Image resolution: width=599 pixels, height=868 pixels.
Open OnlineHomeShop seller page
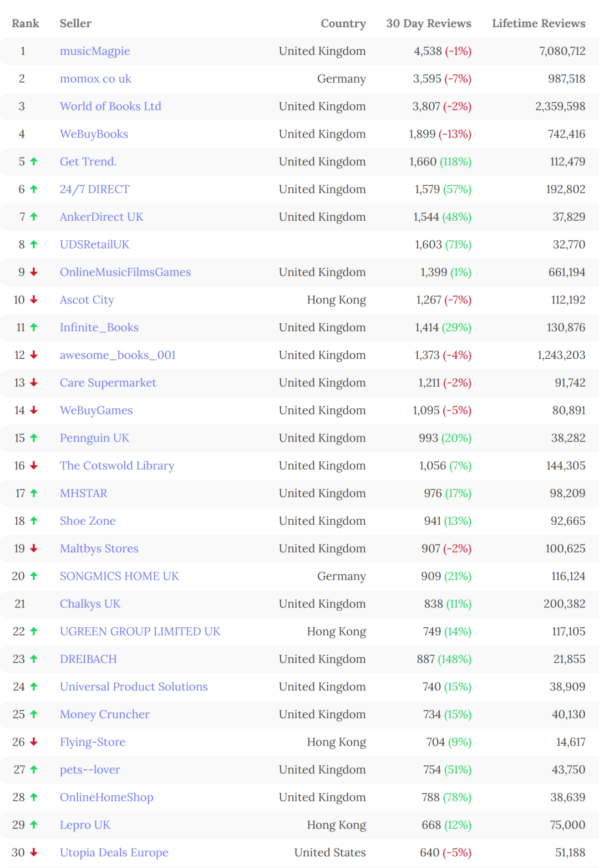[106, 798]
